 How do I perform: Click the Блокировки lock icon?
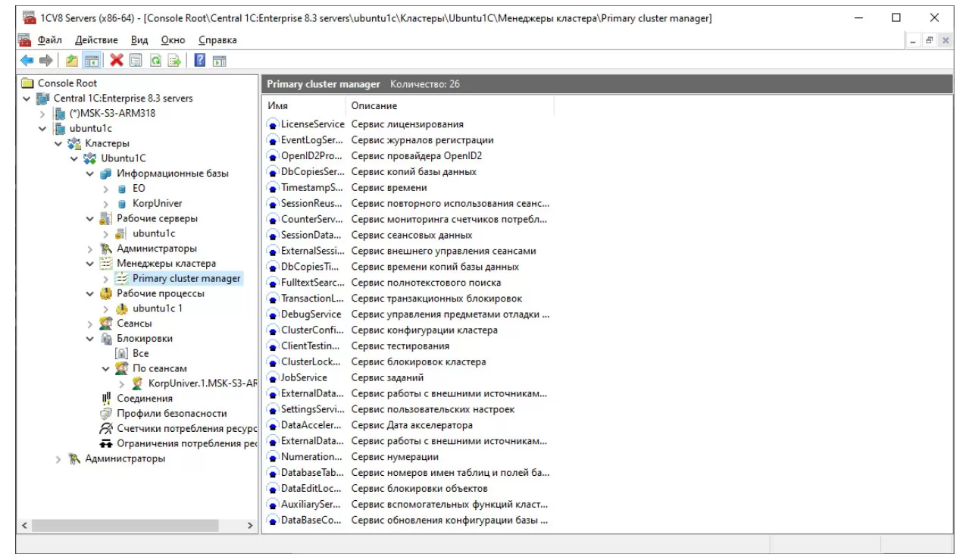106,339
